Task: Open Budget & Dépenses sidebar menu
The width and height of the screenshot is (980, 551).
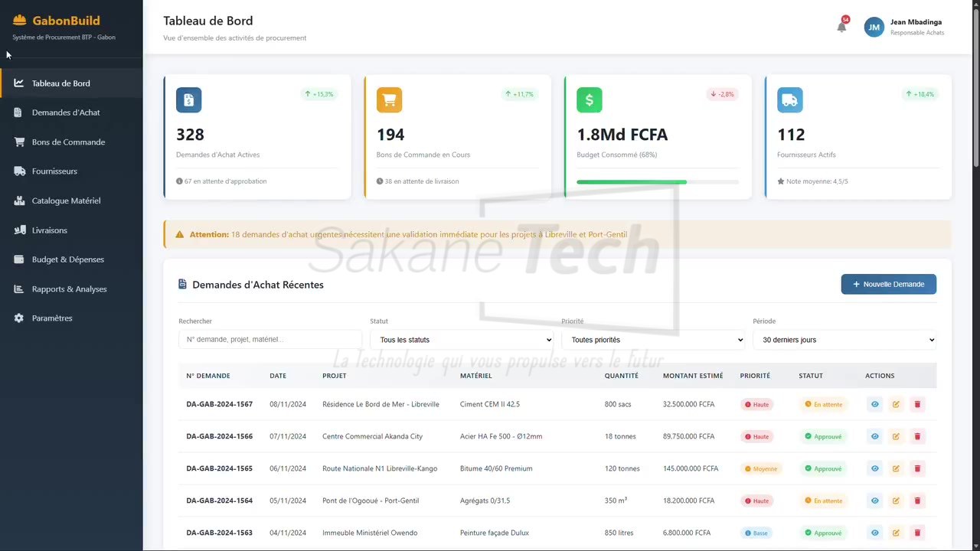Action: click(x=71, y=259)
